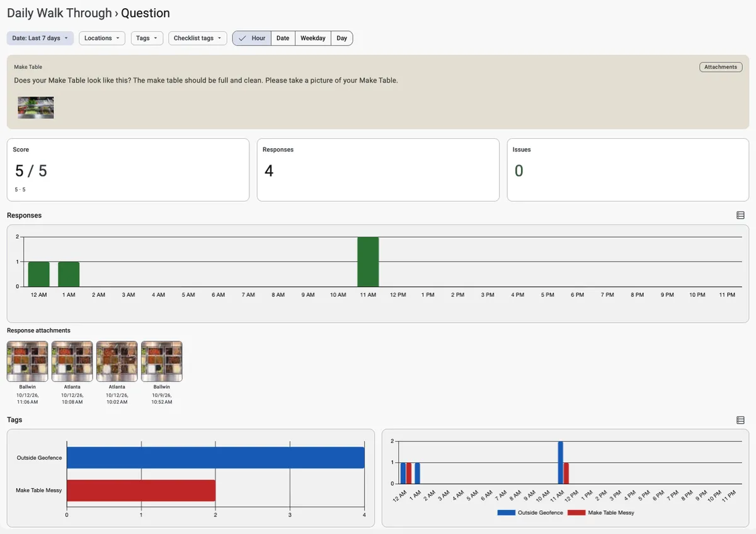Click the Issues count 0

519,171
